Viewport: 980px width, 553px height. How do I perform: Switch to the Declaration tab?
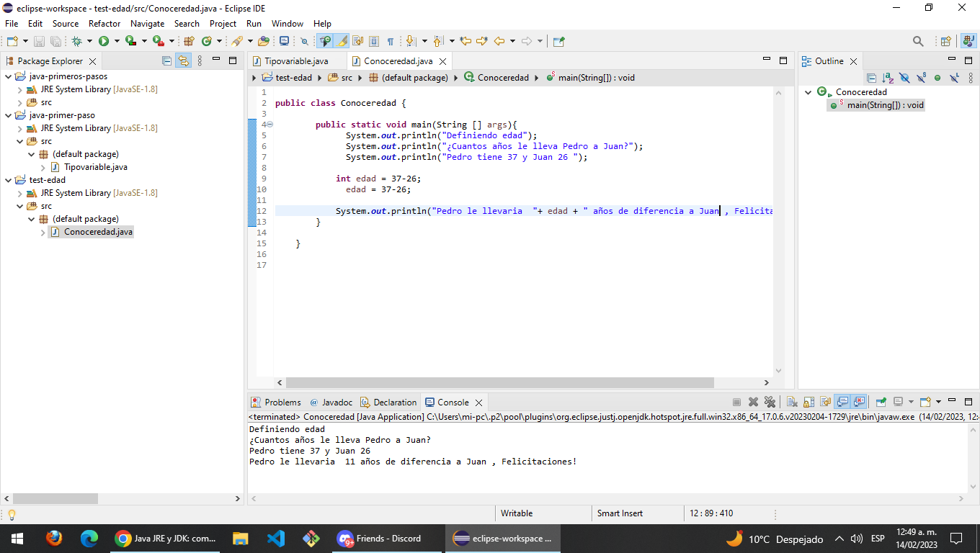coord(388,403)
